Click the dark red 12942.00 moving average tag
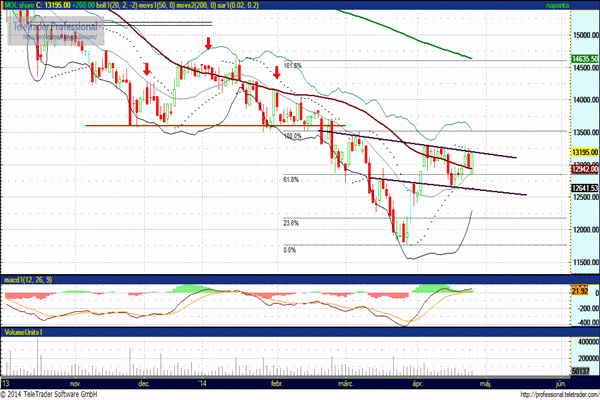This screenshot has width=600, height=400. pos(584,169)
